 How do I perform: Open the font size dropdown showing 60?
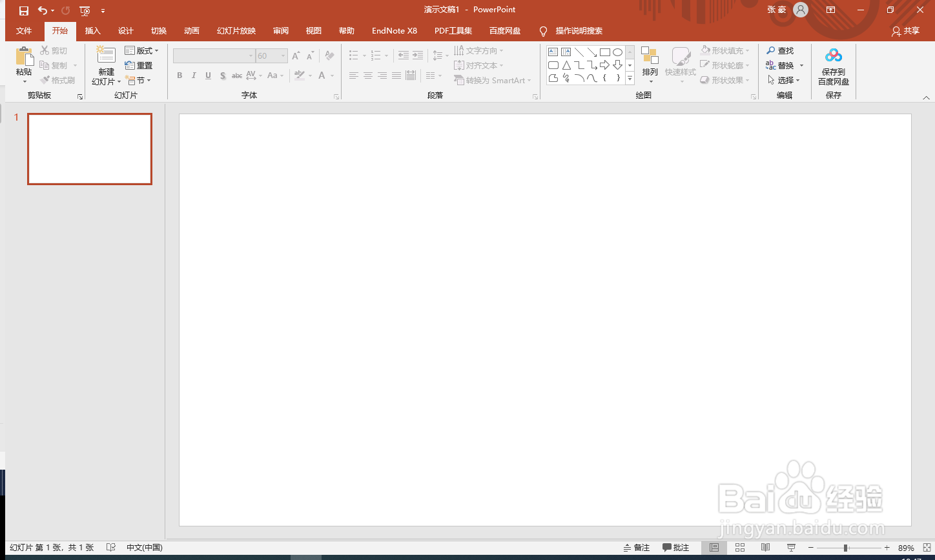[x=271, y=56]
